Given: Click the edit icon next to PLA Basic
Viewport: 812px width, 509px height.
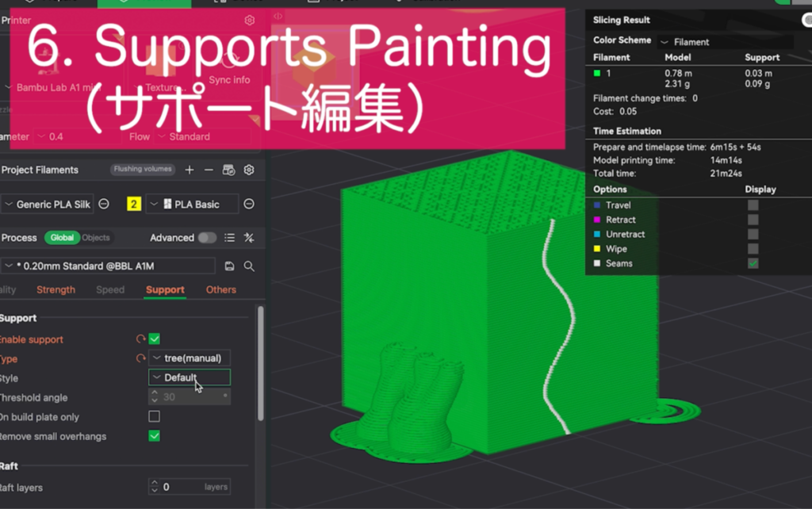Looking at the screenshot, I should 249,205.
